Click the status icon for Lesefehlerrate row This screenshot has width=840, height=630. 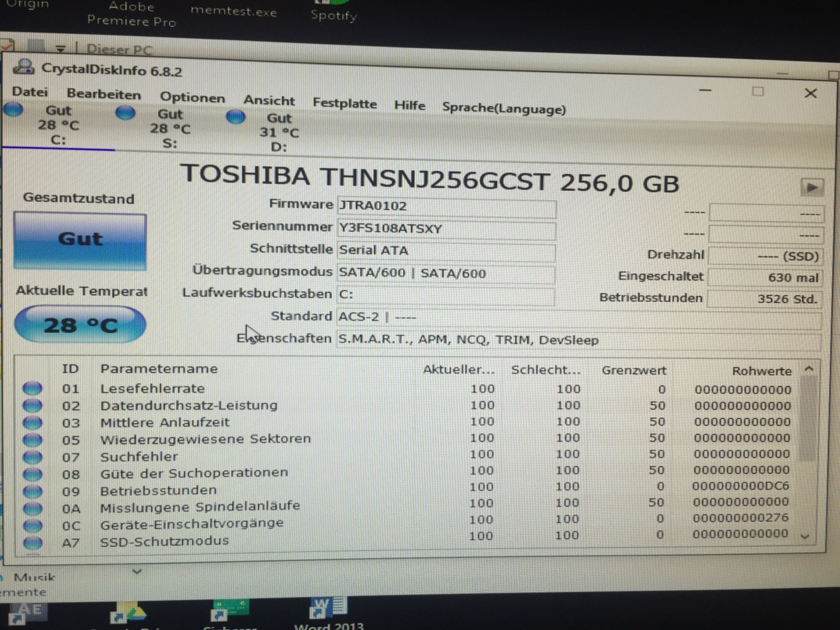click(32, 388)
